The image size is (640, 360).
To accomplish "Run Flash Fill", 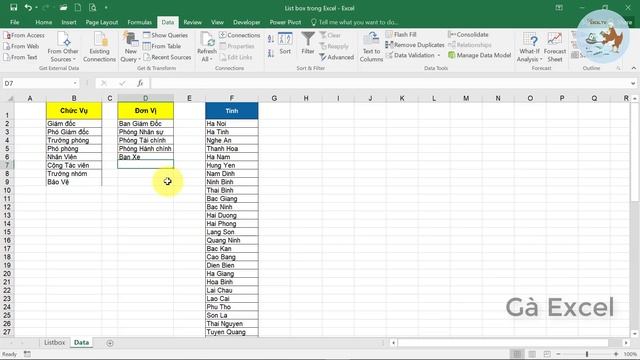I will click(x=401, y=35).
